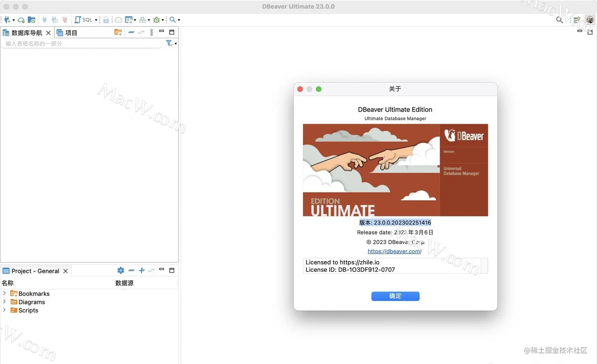Close the 关于 dialog with red button

(x=300, y=89)
